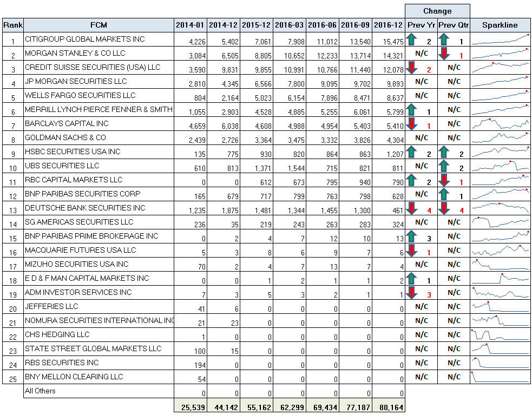Click the sparkline chart for Barclays Capital Inc
Image resolution: width=532 pixels, height=415 pixels.
[501, 124]
